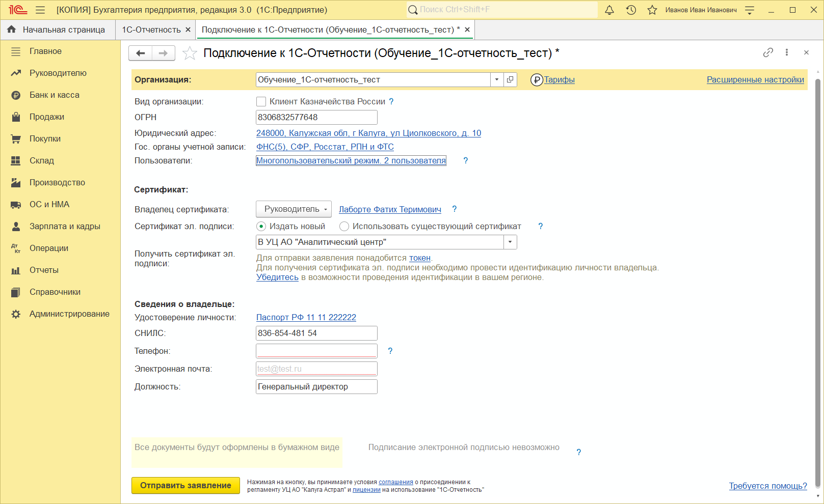Click the Должность input field
Screen dimensions: 824x504
tap(316, 387)
